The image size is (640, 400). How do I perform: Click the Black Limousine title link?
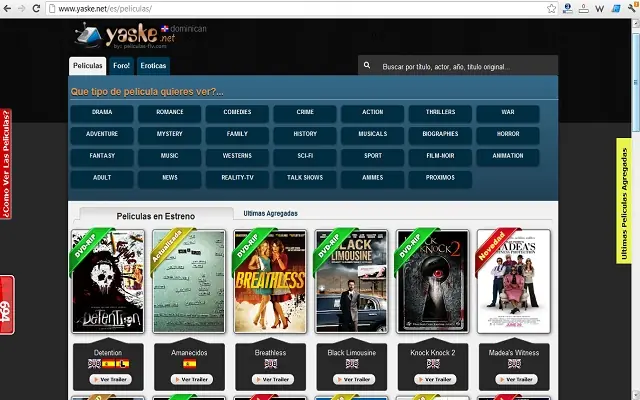pyautogui.click(x=351, y=353)
